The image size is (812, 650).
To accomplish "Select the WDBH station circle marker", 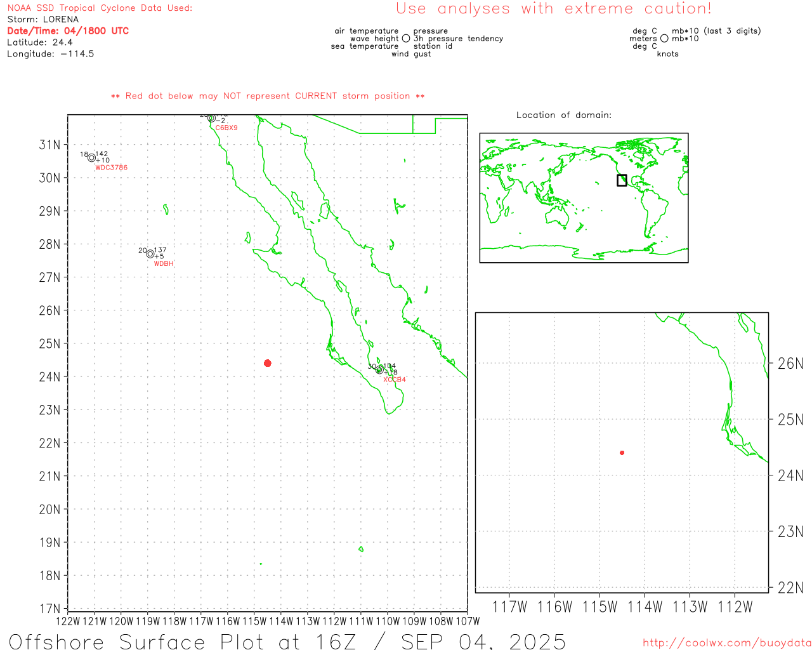I will click(150, 254).
